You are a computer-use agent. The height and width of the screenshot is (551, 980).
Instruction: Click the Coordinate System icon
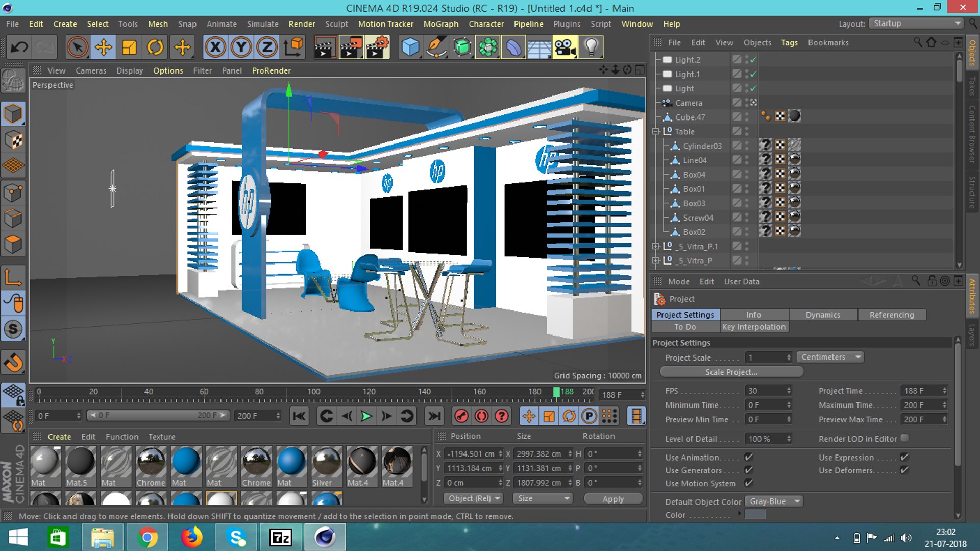point(293,47)
